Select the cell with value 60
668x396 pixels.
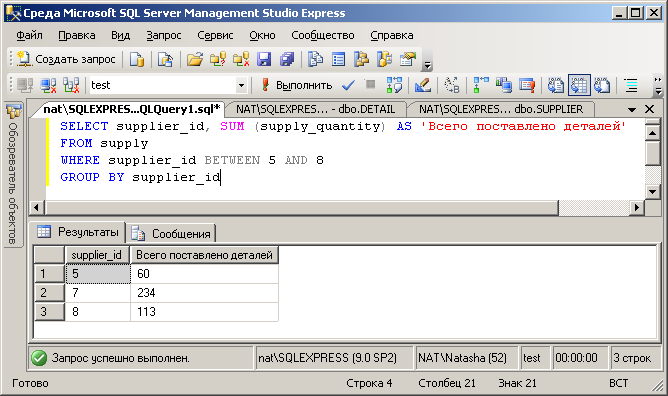204,274
